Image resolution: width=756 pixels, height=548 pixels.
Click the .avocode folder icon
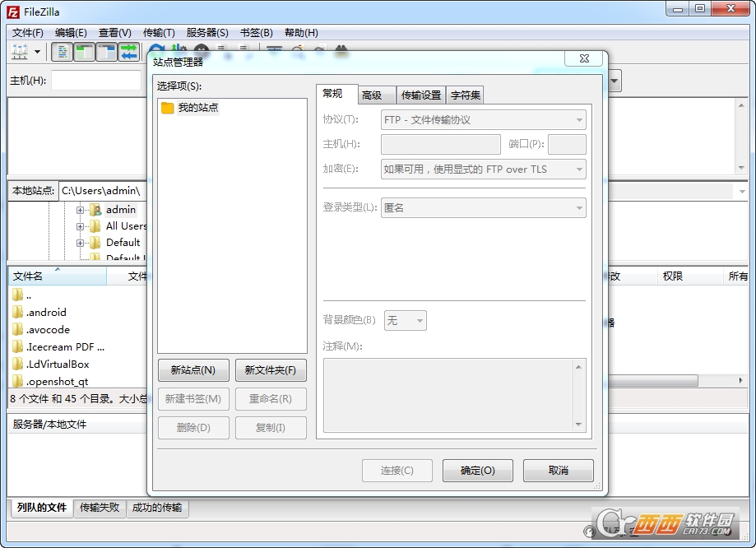coord(18,329)
